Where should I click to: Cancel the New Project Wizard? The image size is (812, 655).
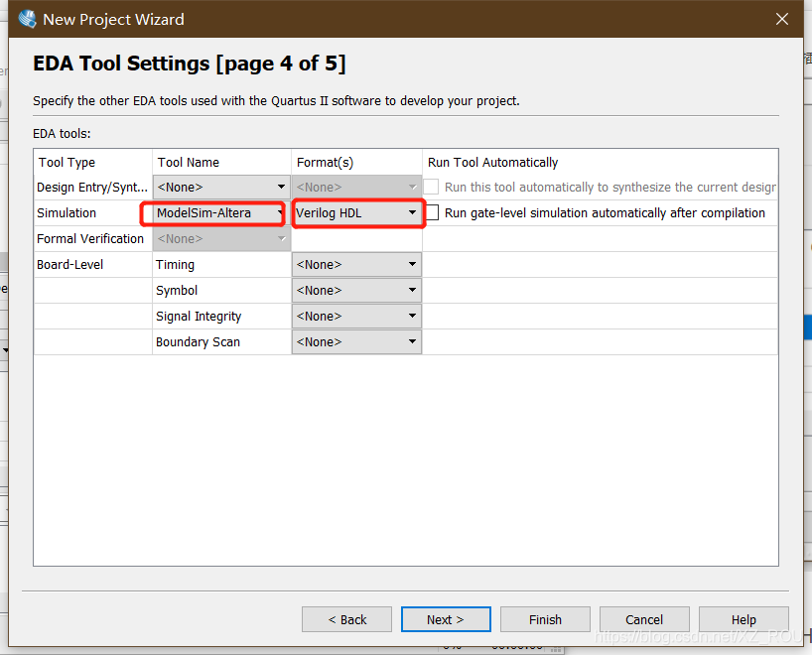point(644,620)
